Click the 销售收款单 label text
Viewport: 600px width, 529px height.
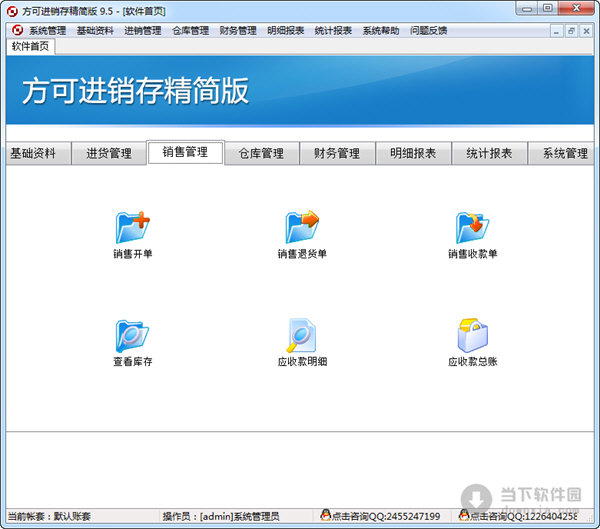[473, 254]
